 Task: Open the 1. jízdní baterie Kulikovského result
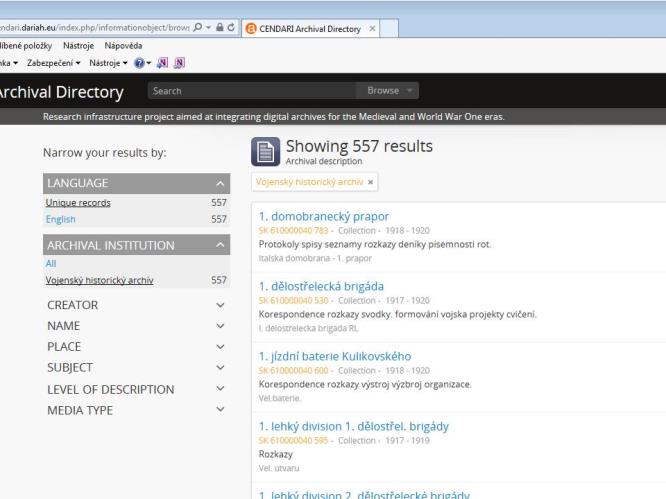coord(334,356)
